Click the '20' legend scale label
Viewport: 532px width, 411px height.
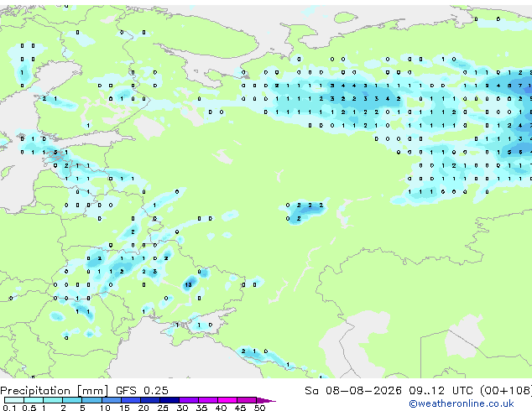pos(143,408)
